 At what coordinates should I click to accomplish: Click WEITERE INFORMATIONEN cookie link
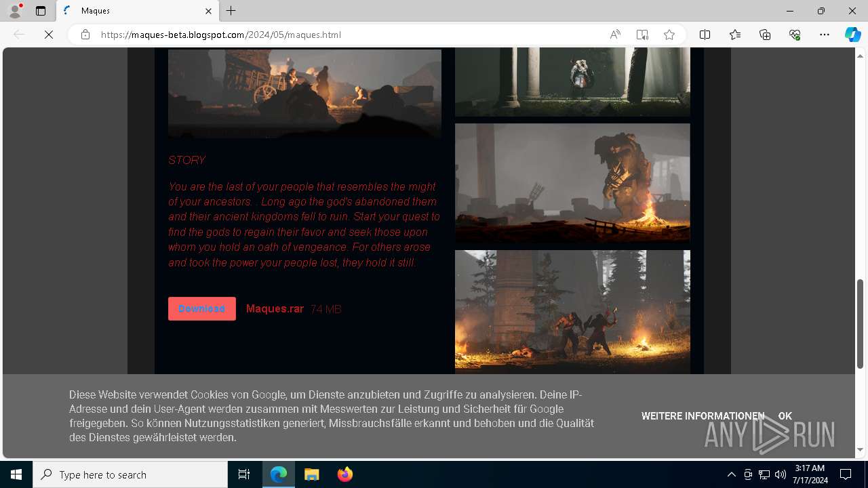point(703,416)
